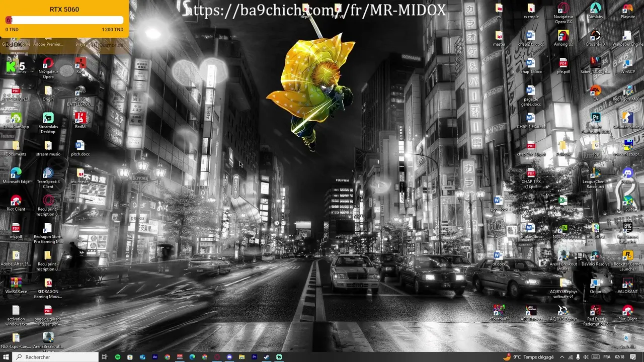Viewport: 644px width, 362px height.
Task: Launch Rockstar Games Launcher
Action: click(x=627, y=260)
